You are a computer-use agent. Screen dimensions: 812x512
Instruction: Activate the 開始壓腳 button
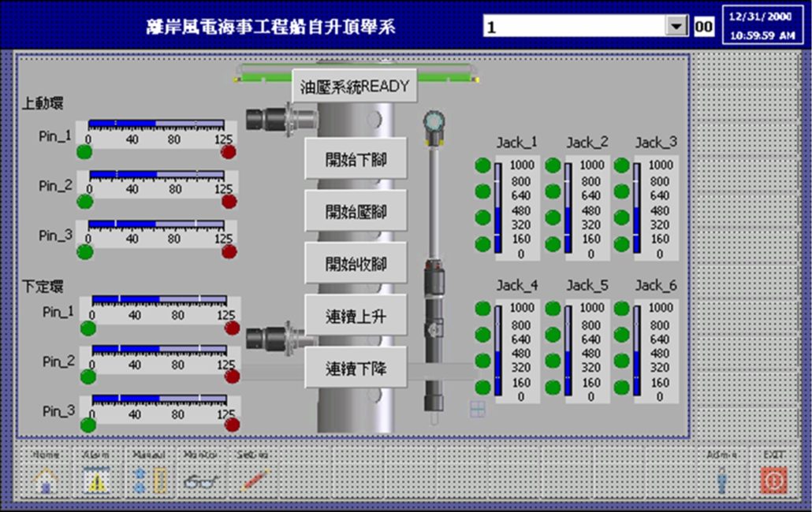pos(356,211)
